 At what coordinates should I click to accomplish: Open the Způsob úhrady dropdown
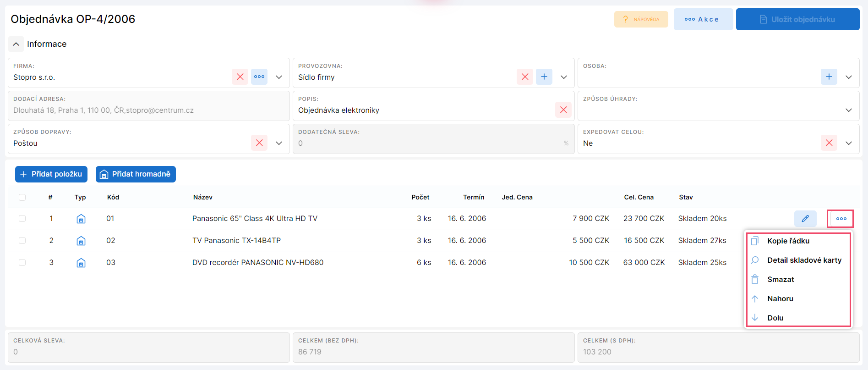849,110
